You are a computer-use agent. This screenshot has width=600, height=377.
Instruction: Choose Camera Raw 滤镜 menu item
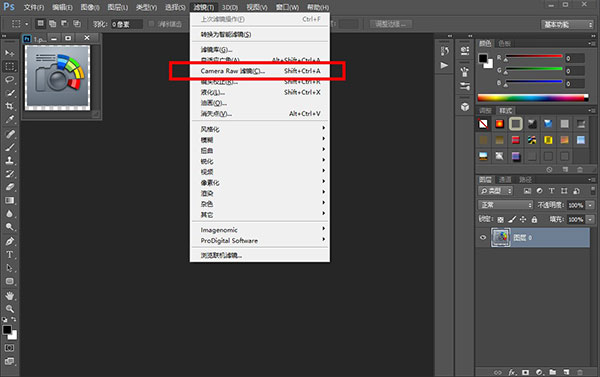click(260, 71)
